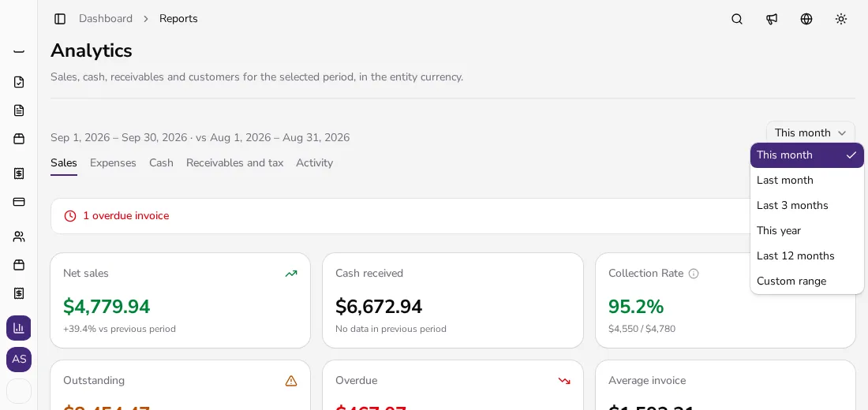868x410 pixels.
Task: Click 'No data in previous period' text
Action: [391, 329]
